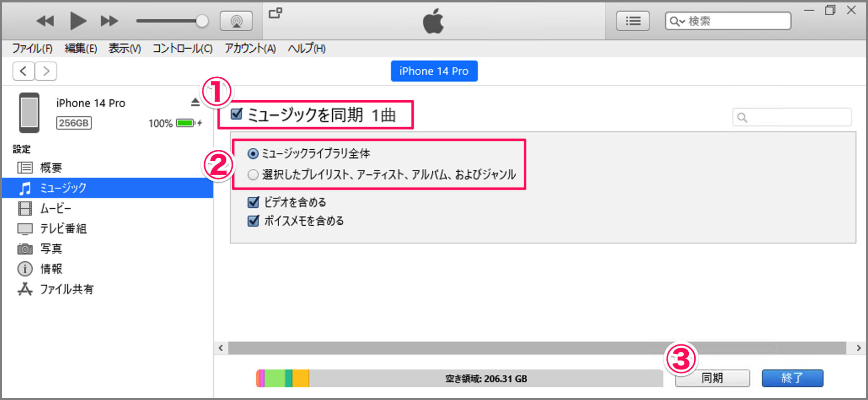
Task: Collapse using the back navigation arrow
Action: (23, 71)
